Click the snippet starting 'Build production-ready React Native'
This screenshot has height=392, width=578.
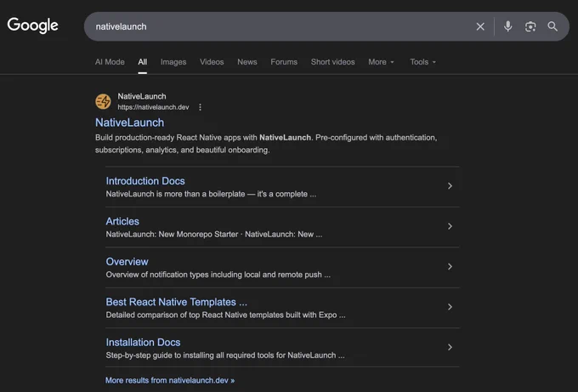click(266, 144)
